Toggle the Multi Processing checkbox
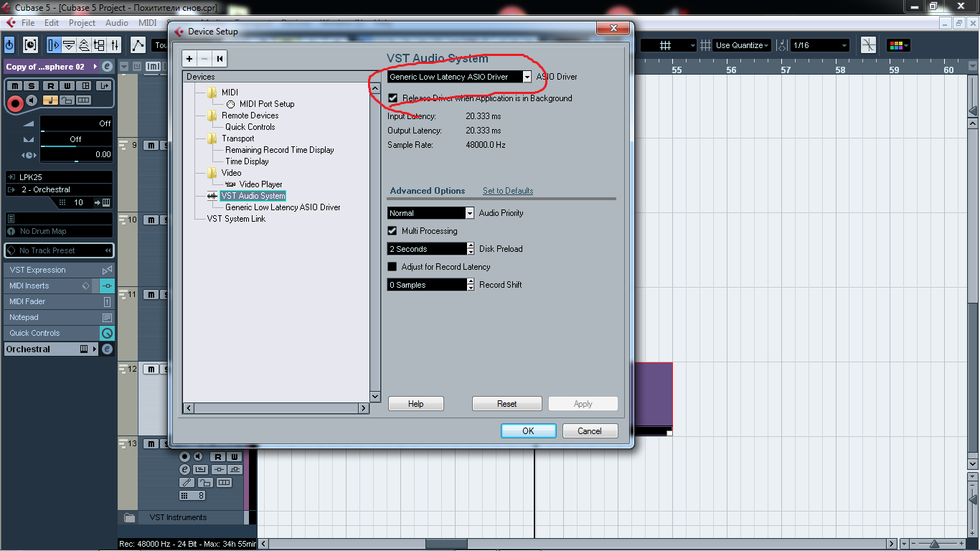Image resolution: width=980 pixels, height=551 pixels. pos(392,231)
